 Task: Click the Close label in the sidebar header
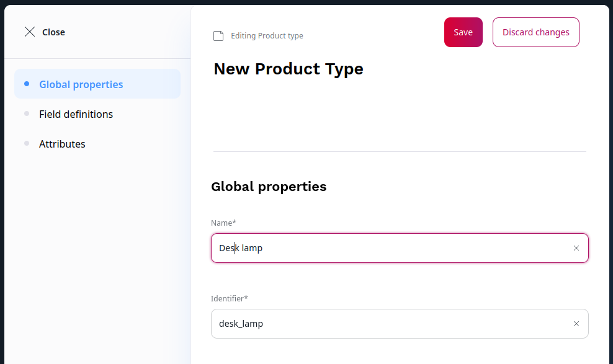(53, 32)
